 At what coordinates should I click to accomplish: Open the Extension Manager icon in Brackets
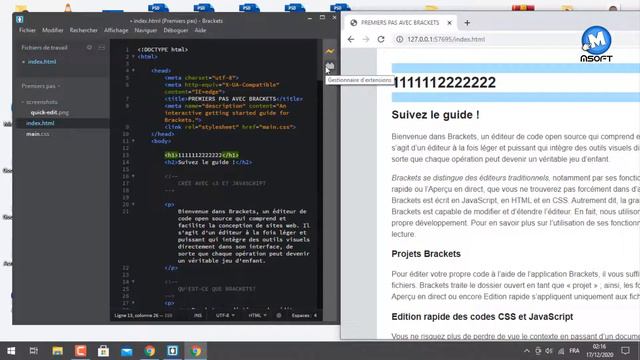pos(330,66)
